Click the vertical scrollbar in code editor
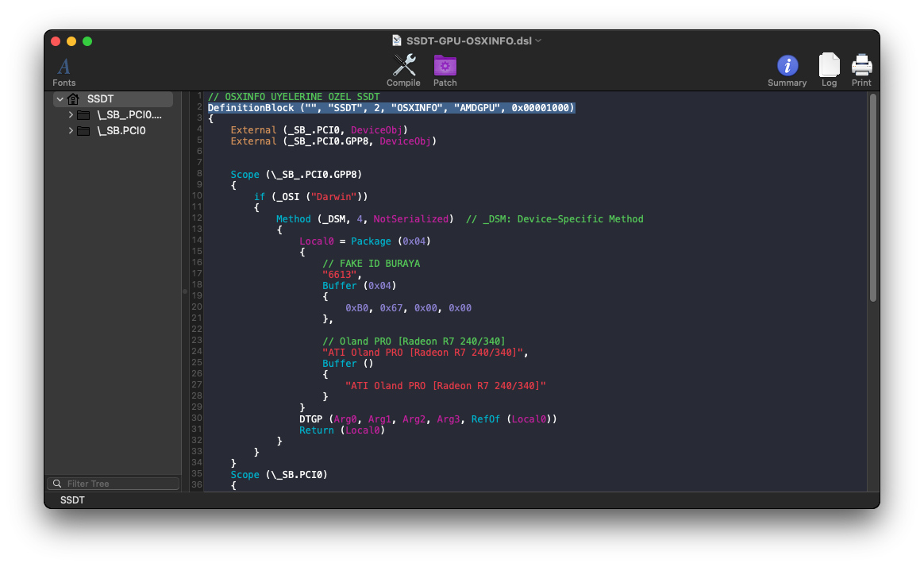 pyautogui.click(x=872, y=199)
